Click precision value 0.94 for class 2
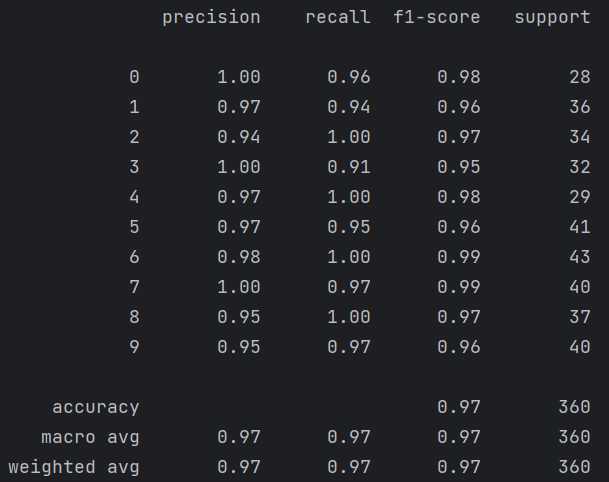 (238, 137)
